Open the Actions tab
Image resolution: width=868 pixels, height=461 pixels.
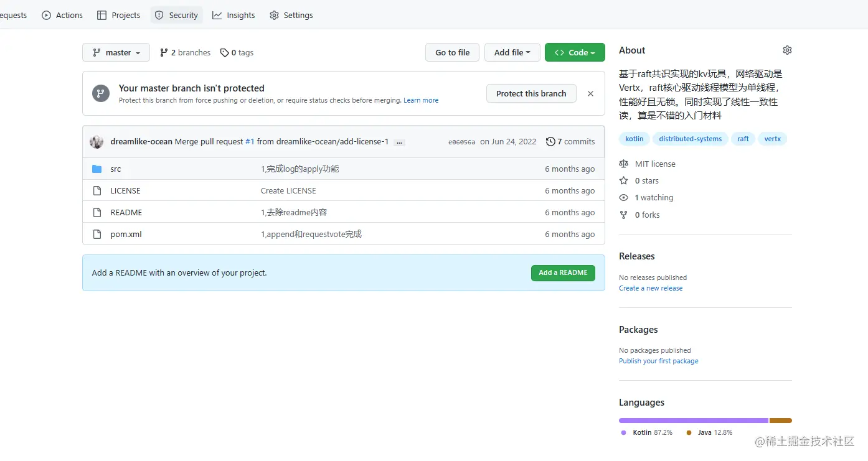pos(62,15)
